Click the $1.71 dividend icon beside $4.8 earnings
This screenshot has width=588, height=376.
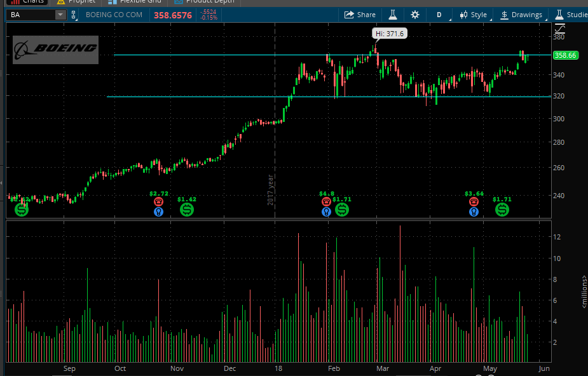341,210
